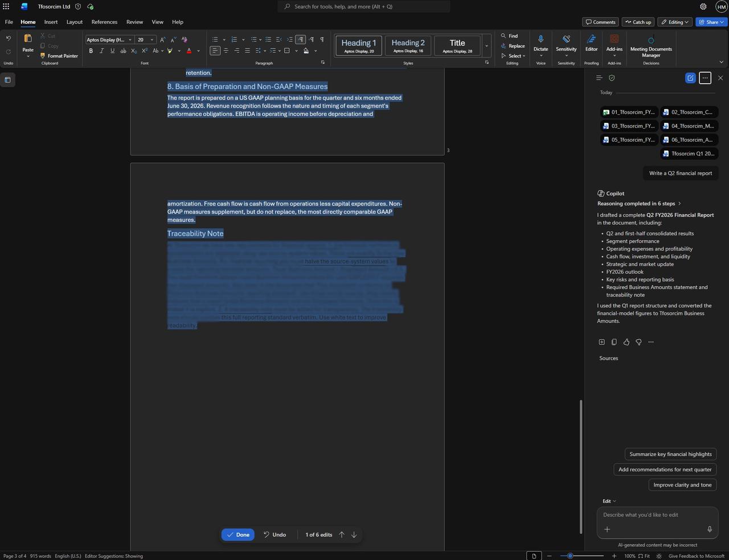Viewport: 729px width, 560px height.
Task: Open Editing mode dropdown
Action: pos(675,22)
